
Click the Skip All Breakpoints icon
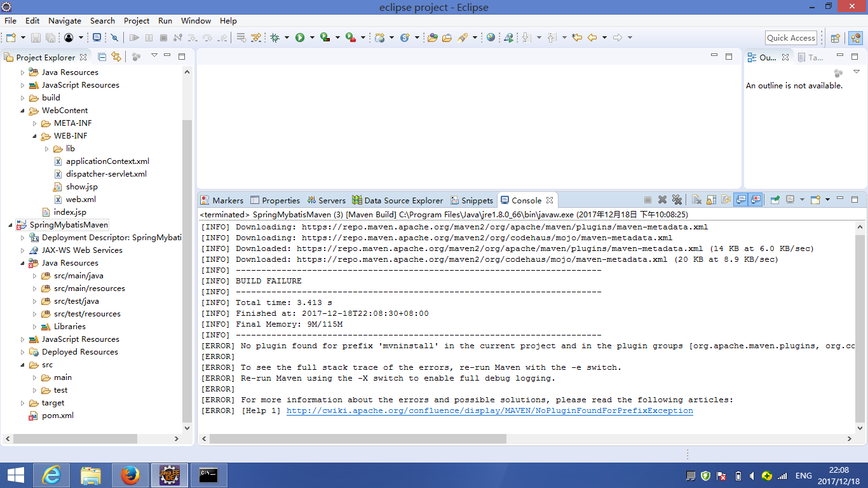coord(114,38)
